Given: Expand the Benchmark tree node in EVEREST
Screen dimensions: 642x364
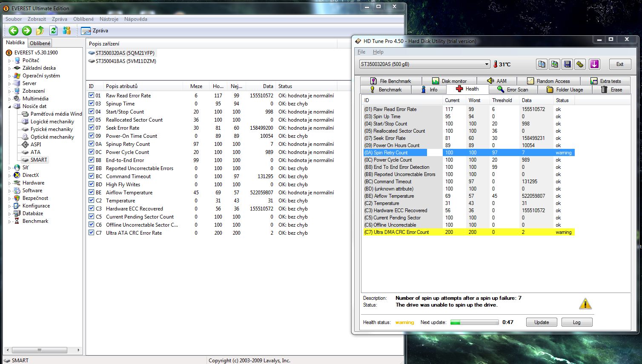Looking at the screenshot, I should coord(10,222).
